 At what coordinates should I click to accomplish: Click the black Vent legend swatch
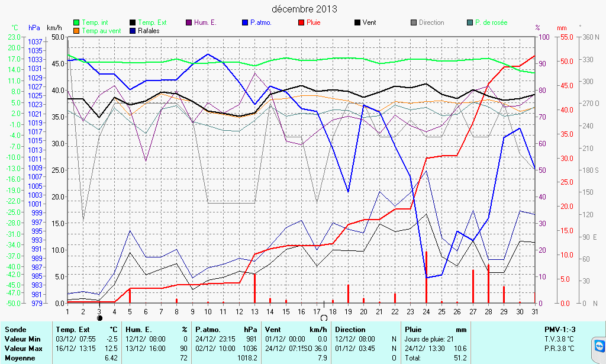[357, 22]
